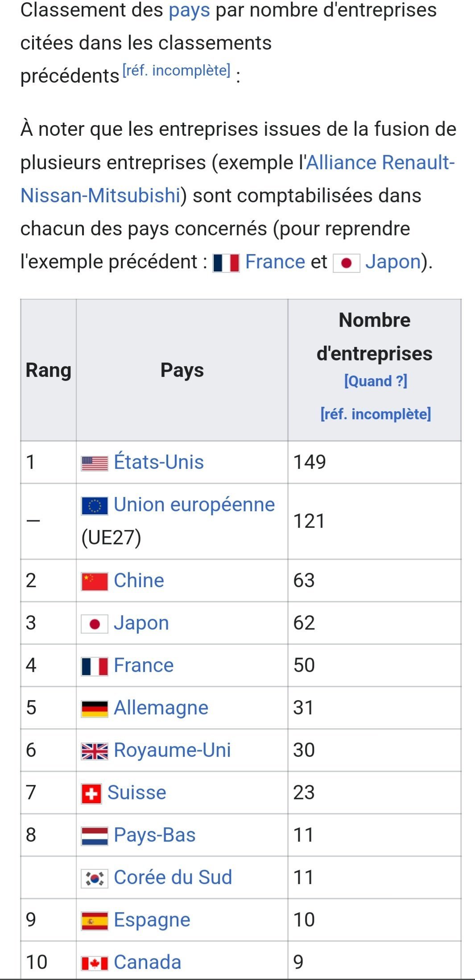Image resolution: width=475 pixels, height=980 pixels.
Task: Click the "Rang" column header
Action: pos(48,370)
